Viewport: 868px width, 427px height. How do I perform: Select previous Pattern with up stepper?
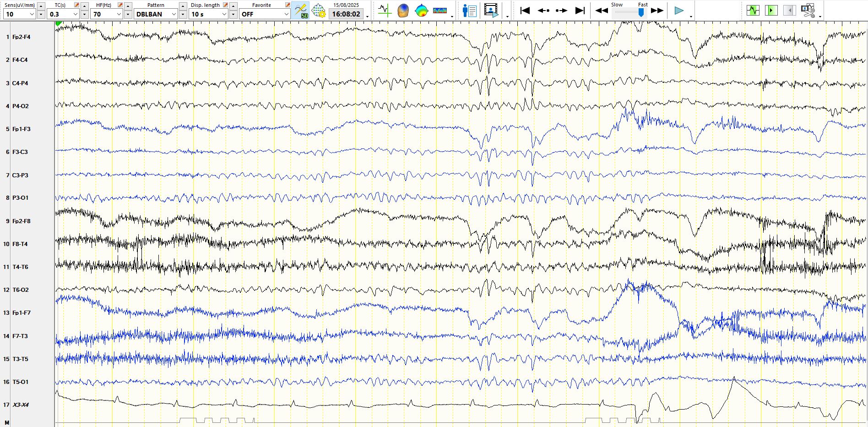[x=183, y=6]
